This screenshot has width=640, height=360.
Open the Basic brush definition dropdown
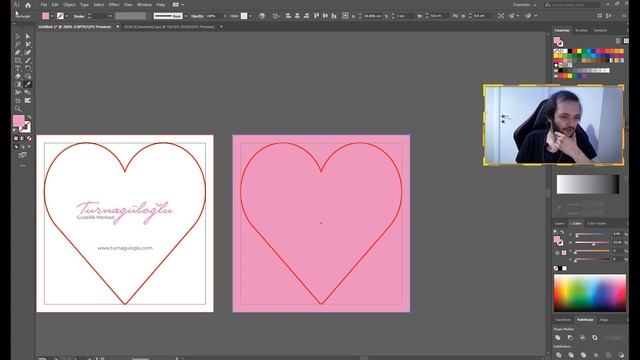point(186,16)
